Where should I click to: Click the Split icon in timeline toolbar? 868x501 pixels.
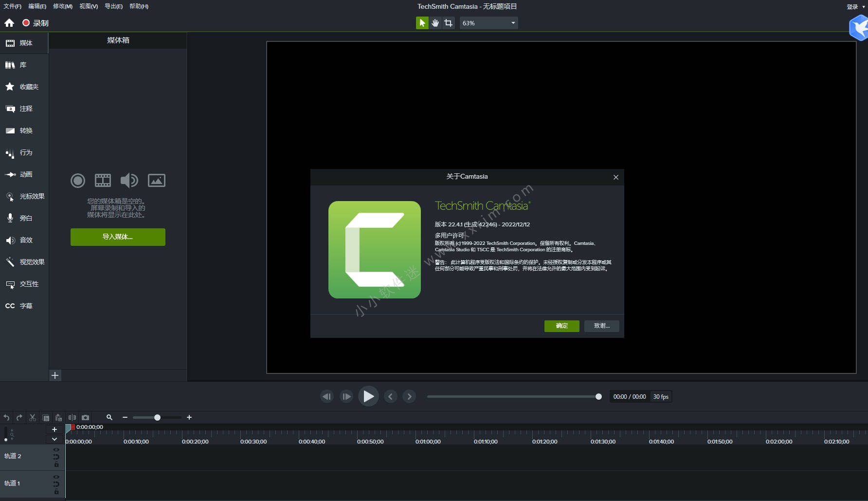click(72, 418)
